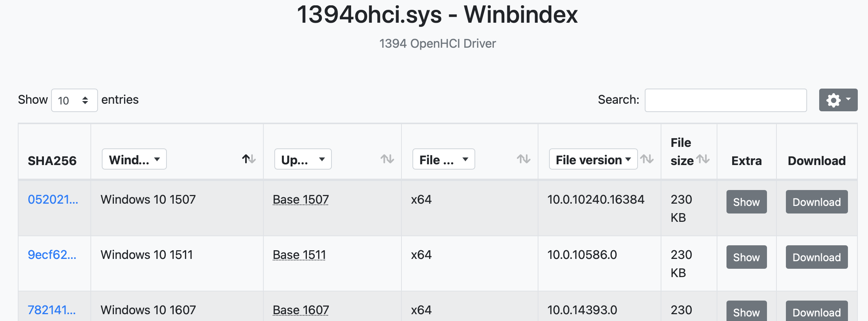Focus the Search input field

726,100
